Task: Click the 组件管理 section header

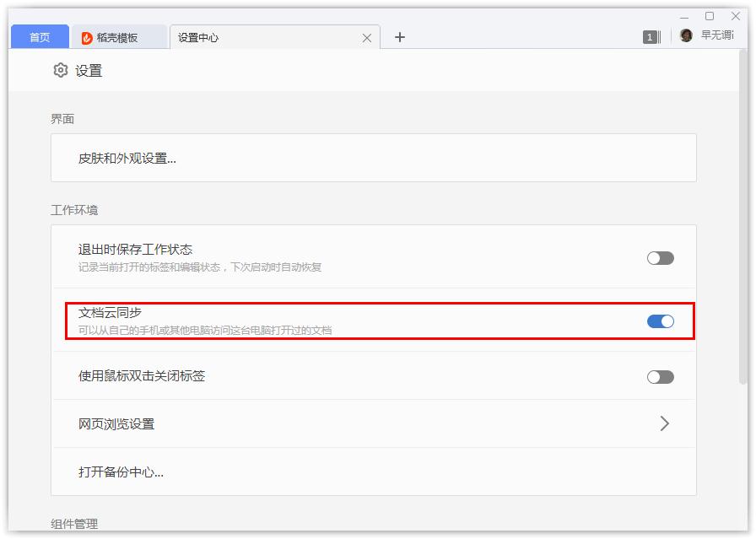Action: 73,524
